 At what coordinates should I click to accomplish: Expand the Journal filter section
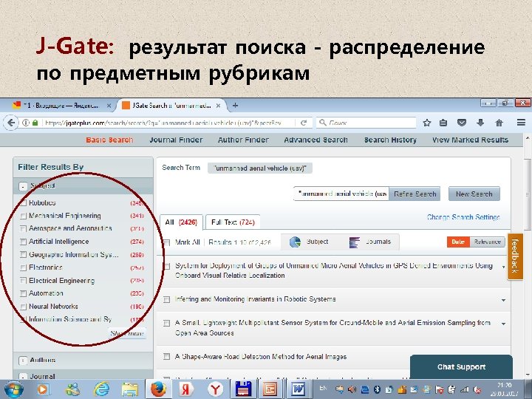point(23,377)
